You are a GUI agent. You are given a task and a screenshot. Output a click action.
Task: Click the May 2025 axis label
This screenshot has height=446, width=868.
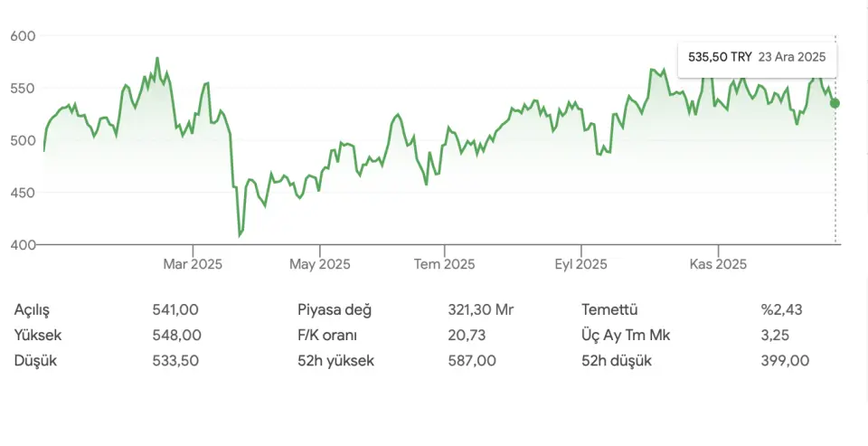tap(320, 264)
